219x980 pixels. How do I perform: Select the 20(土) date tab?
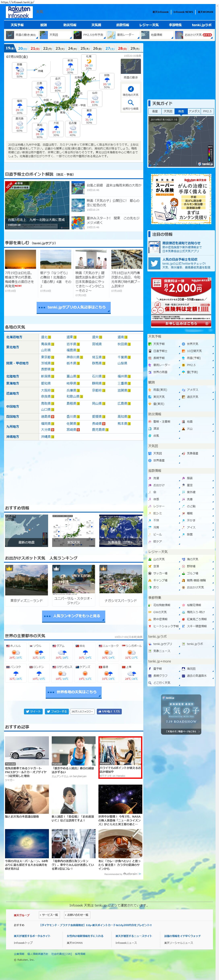point(22,49)
